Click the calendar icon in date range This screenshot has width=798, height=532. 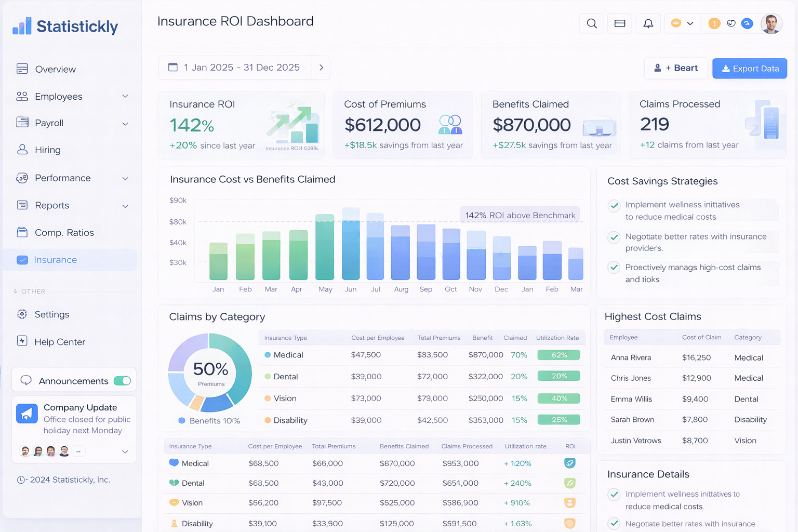pos(173,68)
